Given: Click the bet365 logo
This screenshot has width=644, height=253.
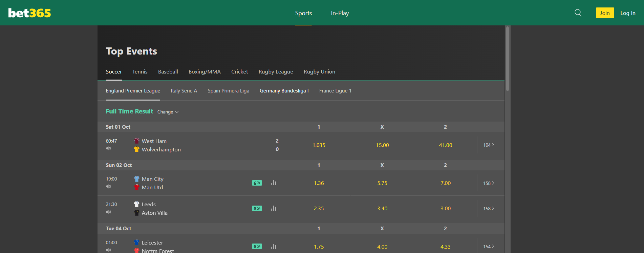Looking at the screenshot, I should coord(29,13).
